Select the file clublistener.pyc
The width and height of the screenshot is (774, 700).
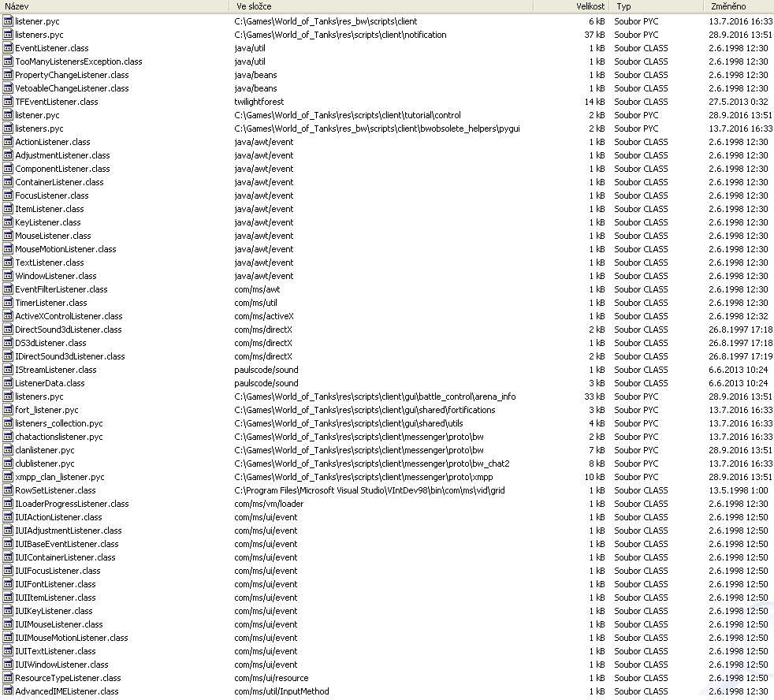(x=44, y=463)
